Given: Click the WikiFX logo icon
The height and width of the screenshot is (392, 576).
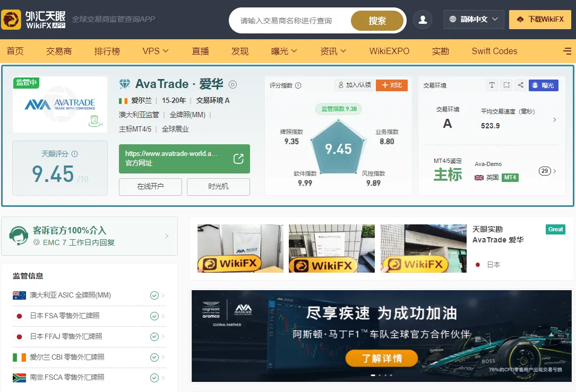Looking at the screenshot, I should tap(11, 20).
